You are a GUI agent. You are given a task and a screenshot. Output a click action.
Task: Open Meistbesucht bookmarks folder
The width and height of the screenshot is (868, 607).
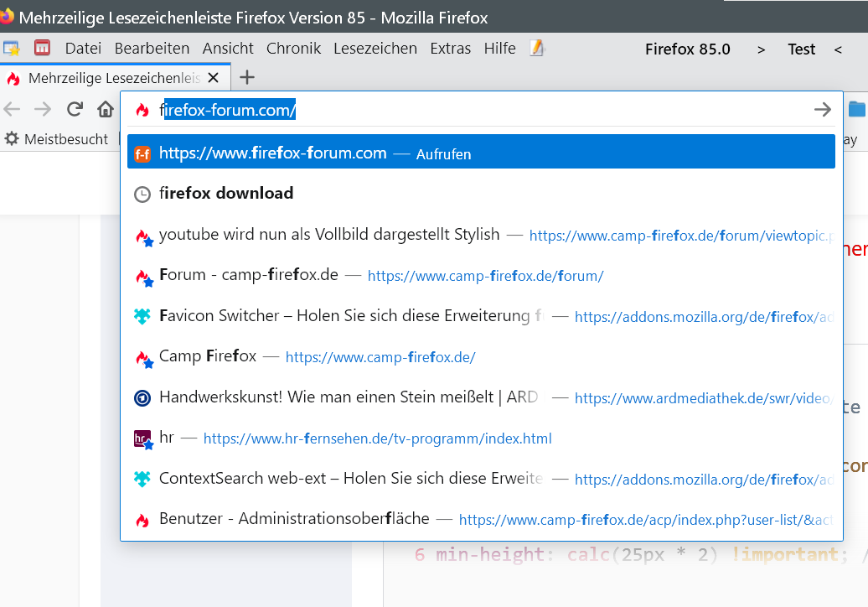tap(57, 139)
